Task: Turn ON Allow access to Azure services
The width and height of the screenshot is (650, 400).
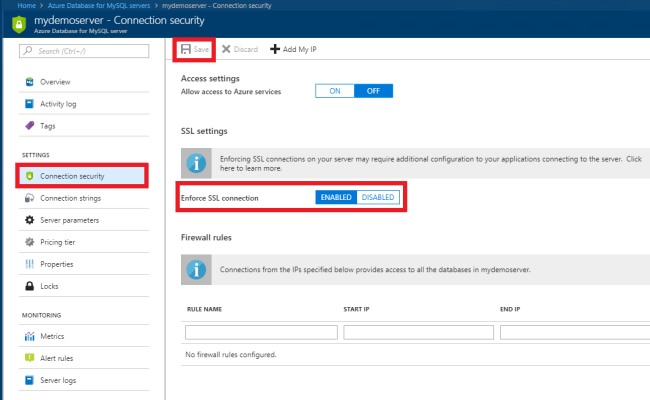Action: (x=335, y=91)
